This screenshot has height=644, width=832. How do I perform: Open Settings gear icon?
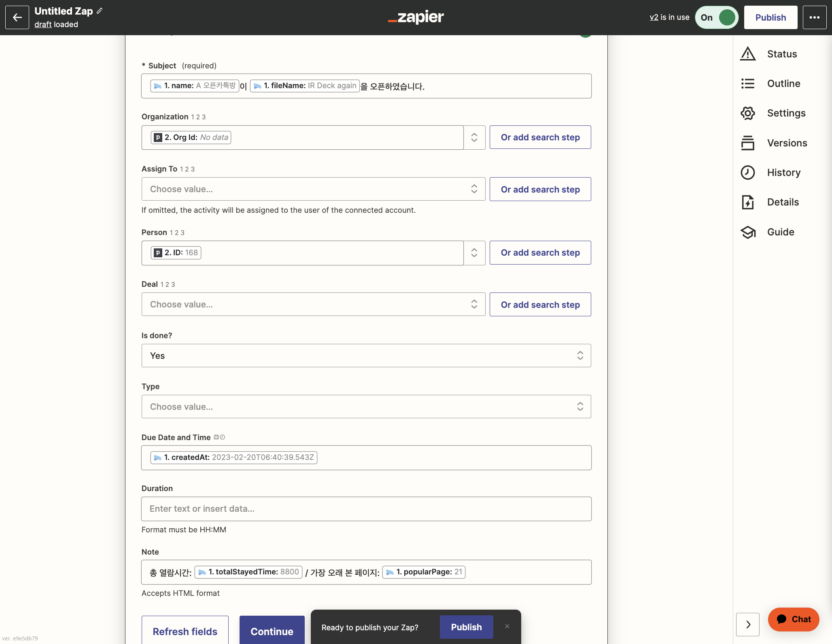pos(748,113)
